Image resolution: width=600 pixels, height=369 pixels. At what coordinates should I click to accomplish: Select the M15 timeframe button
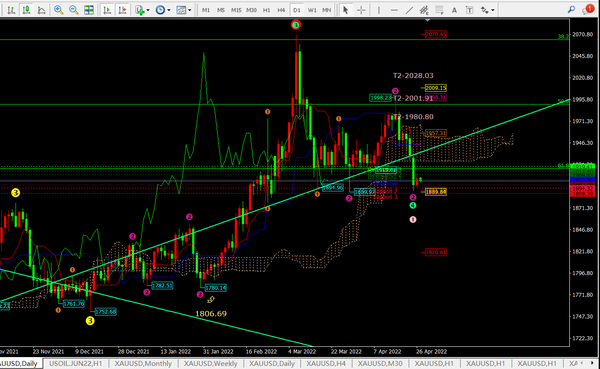(x=236, y=10)
